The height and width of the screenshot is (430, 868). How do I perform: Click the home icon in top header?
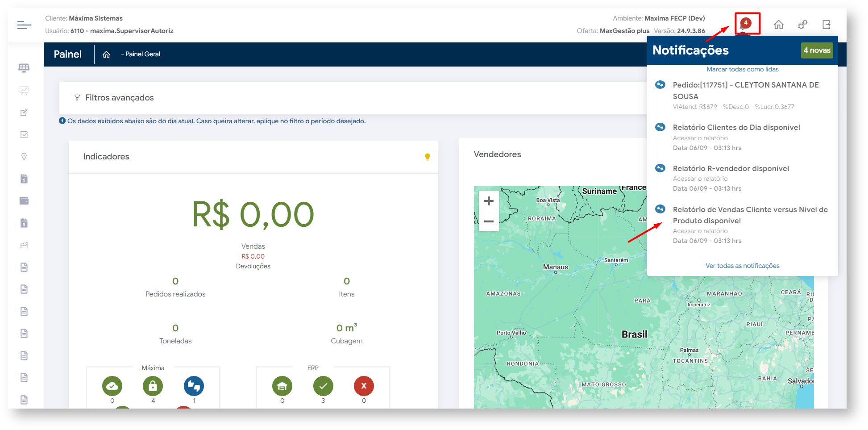point(778,25)
